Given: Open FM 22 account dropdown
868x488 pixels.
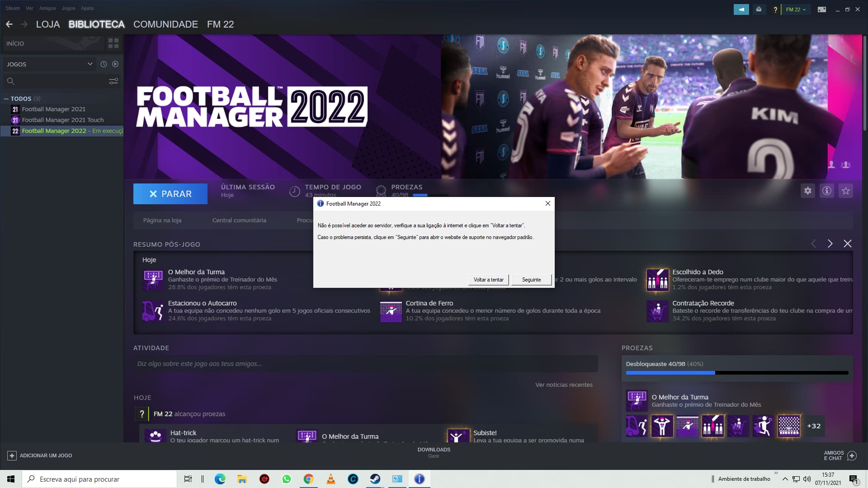Looking at the screenshot, I should point(796,9).
